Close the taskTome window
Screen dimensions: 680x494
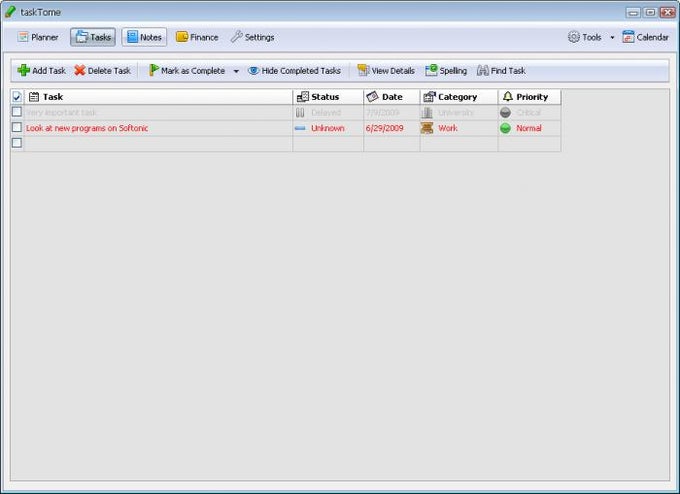pos(667,13)
